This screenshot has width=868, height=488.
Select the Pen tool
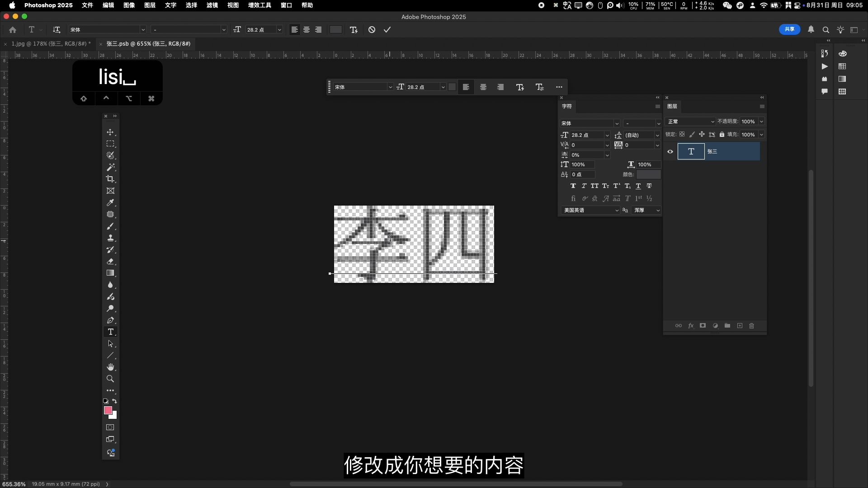tap(110, 320)
